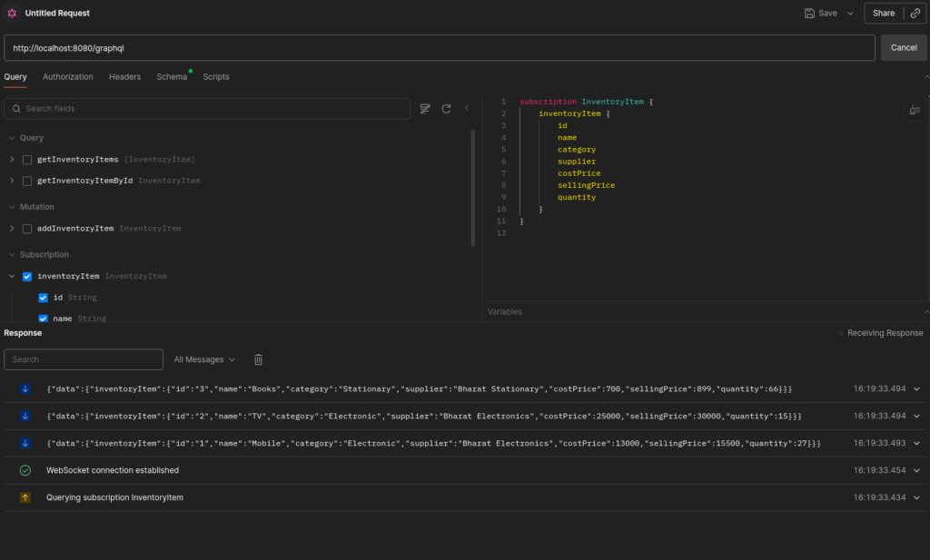The height and width of the screenshot is (560, 930).
Task: Click the Cancel button
Action: (x=904, y=47)
